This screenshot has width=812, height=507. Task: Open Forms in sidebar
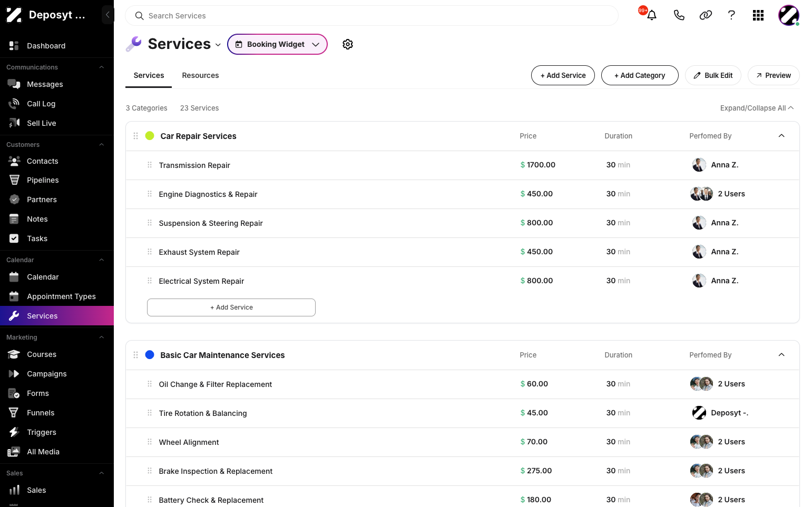point(57,393)
